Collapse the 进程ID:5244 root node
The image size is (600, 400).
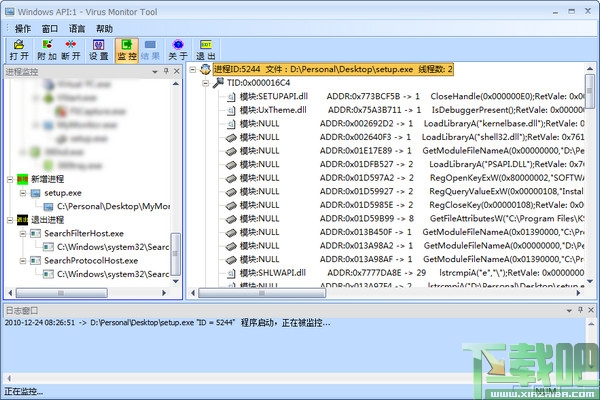coord(193,69)
